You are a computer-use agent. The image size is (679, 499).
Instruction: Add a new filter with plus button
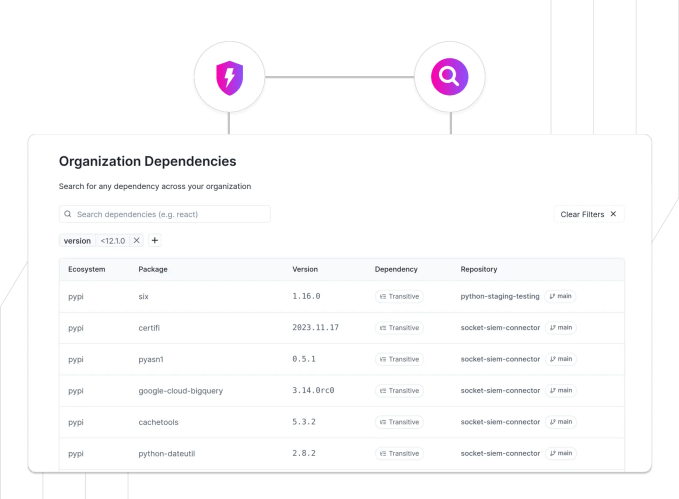(x=154, y=240)
